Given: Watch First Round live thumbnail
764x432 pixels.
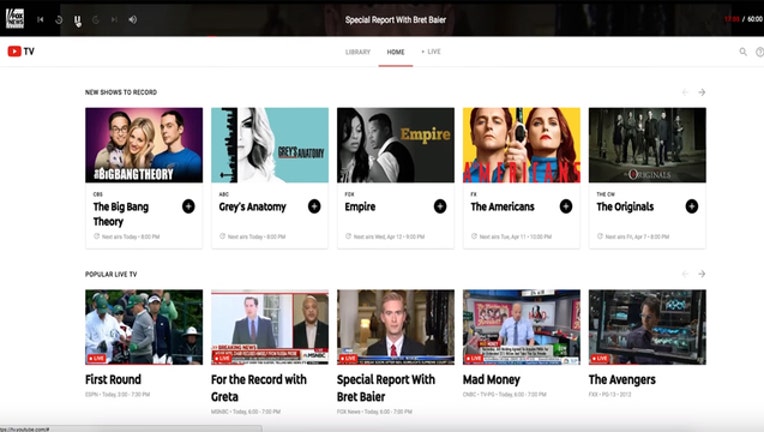Looking at the screenshot, I should [x=144, y=327].
